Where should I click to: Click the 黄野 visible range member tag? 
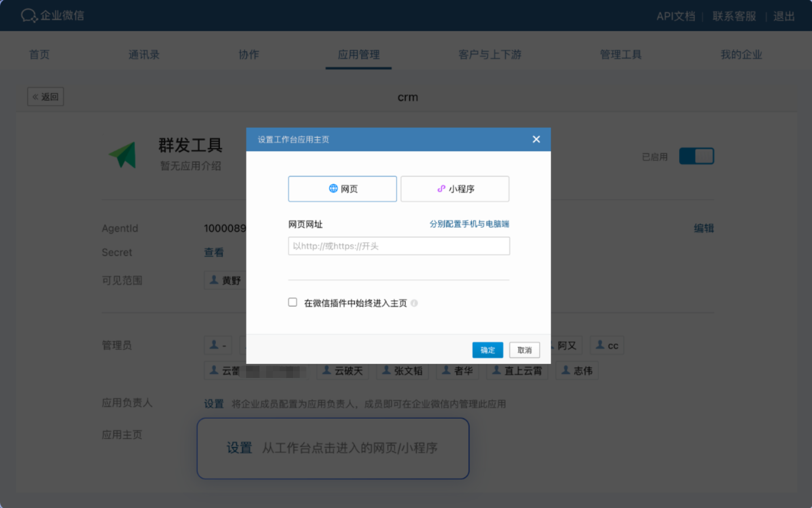click(x=224, y=280)
